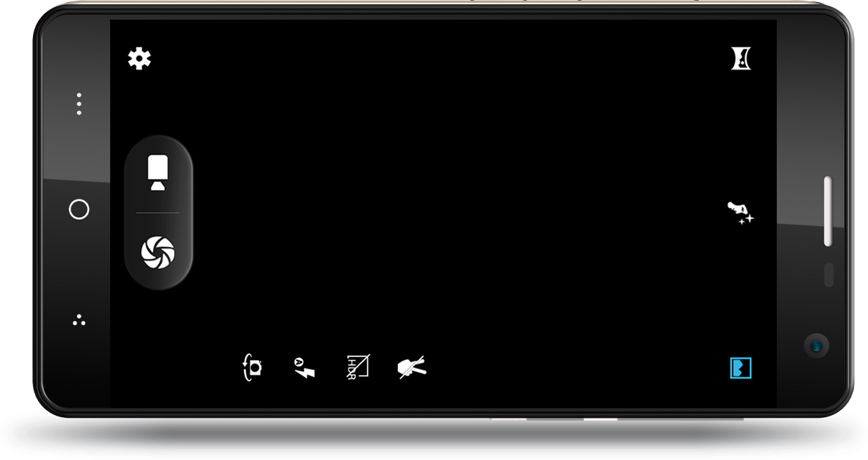Toggle gesture capture hand icon

tap(412, 367)
